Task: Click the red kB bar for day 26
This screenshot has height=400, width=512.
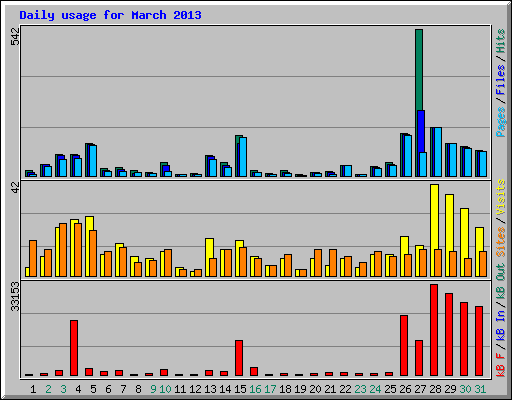Action: coord(404,346)
